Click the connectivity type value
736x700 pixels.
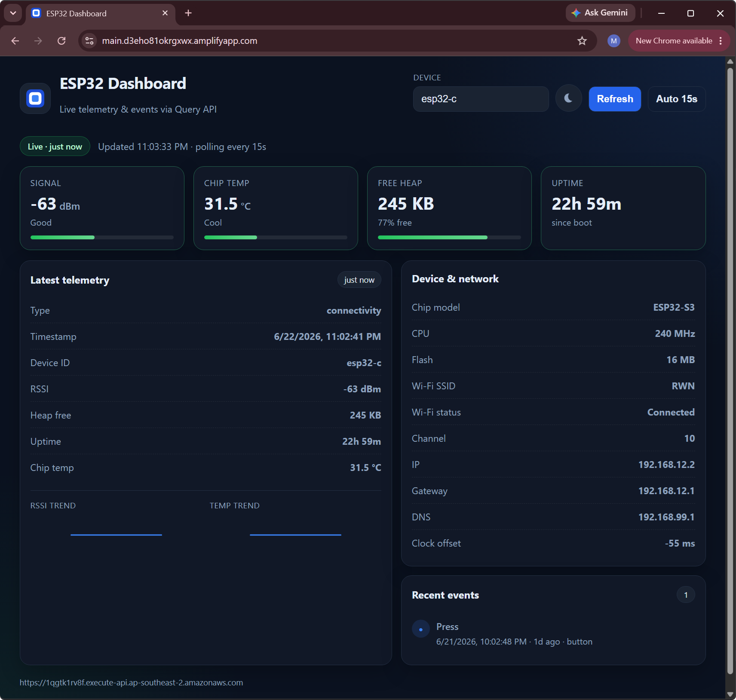[354, 311]
